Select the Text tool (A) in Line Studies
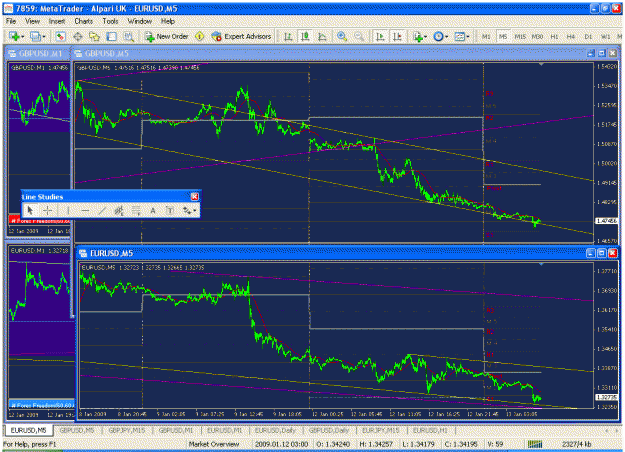 pyautogui.click(x=153, y=210)
